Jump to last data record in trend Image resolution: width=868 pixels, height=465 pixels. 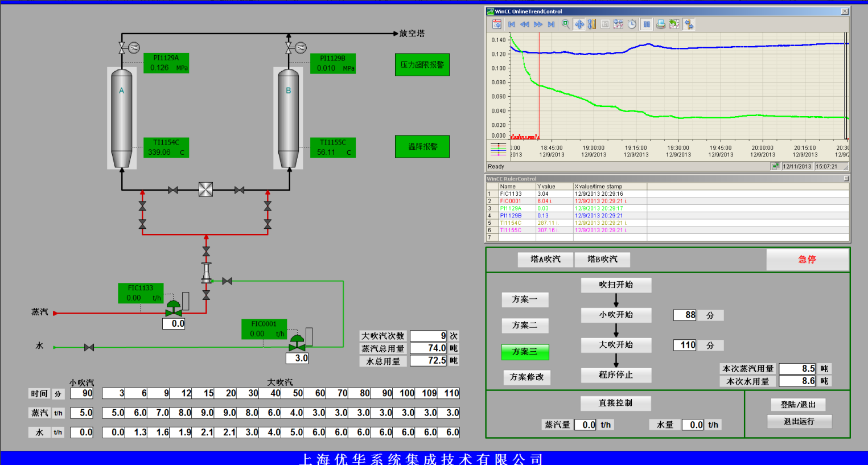[x=551, y=24]
